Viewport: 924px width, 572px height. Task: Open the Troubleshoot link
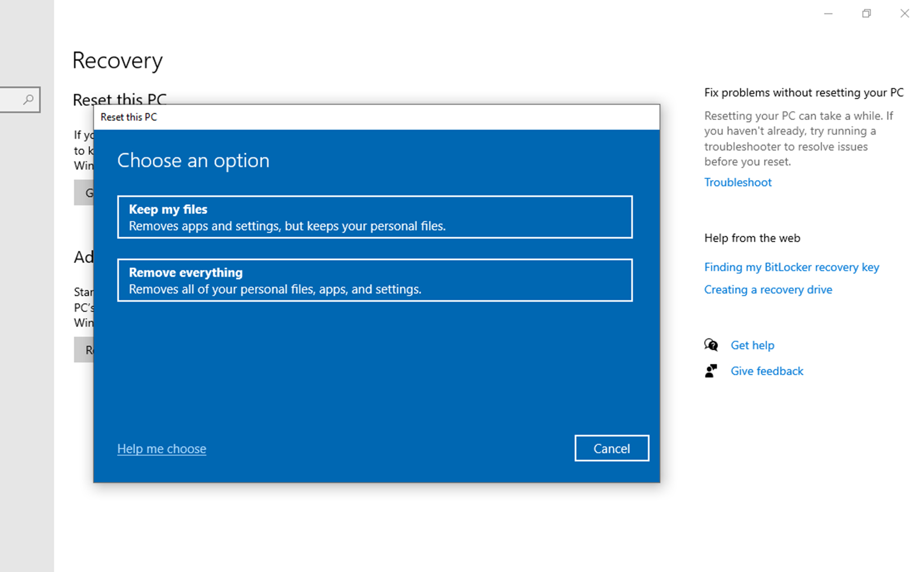point(738,182)
